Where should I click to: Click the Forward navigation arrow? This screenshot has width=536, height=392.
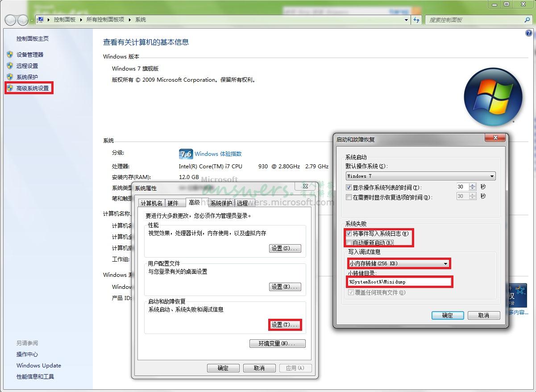point(22,20)
